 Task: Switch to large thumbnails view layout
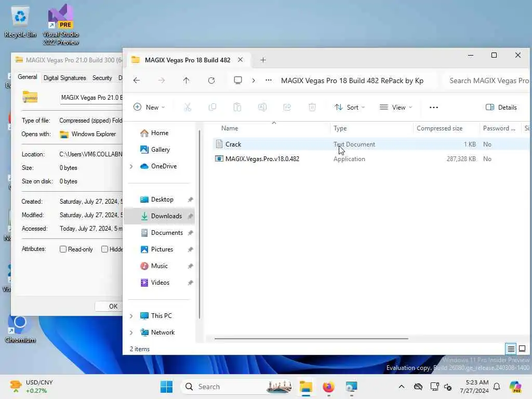point(522,349)
